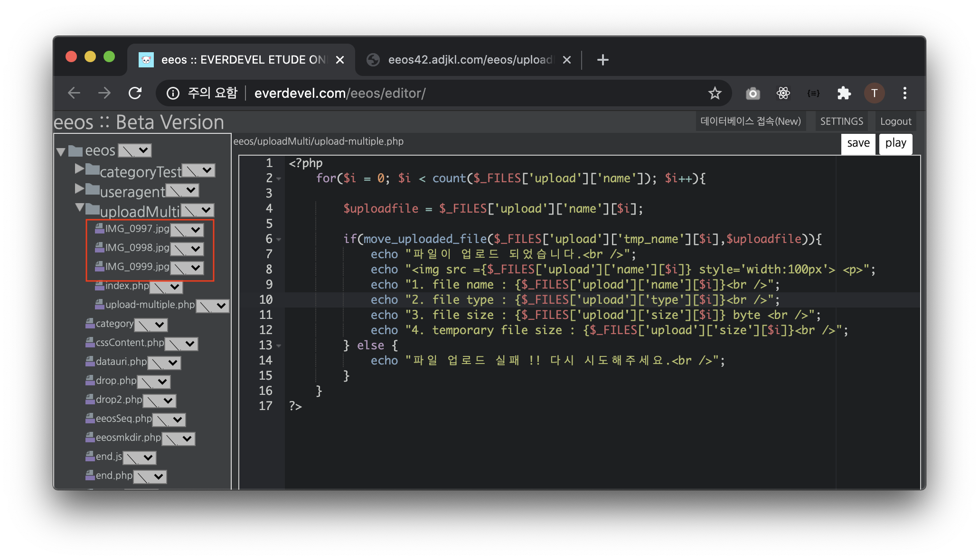Click the browser forward arrow
The width and height of the screenshot is (979, 560).
pos(104,93)
